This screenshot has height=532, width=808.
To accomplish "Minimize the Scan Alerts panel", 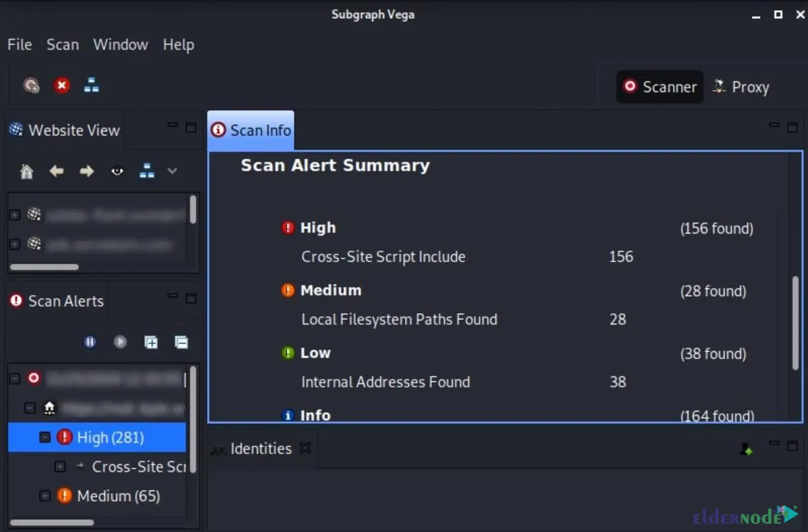I will pyautogui.click(x=173, y=296).
